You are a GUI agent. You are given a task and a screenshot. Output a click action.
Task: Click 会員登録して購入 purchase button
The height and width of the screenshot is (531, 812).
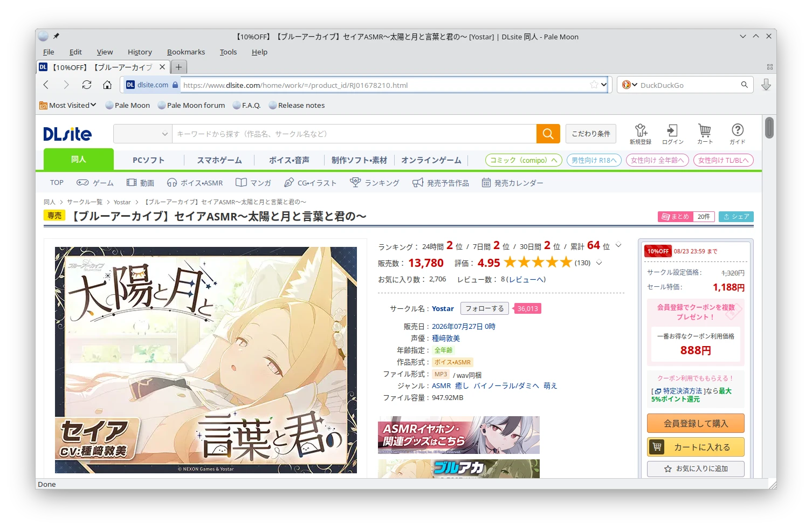coord(696,423)
